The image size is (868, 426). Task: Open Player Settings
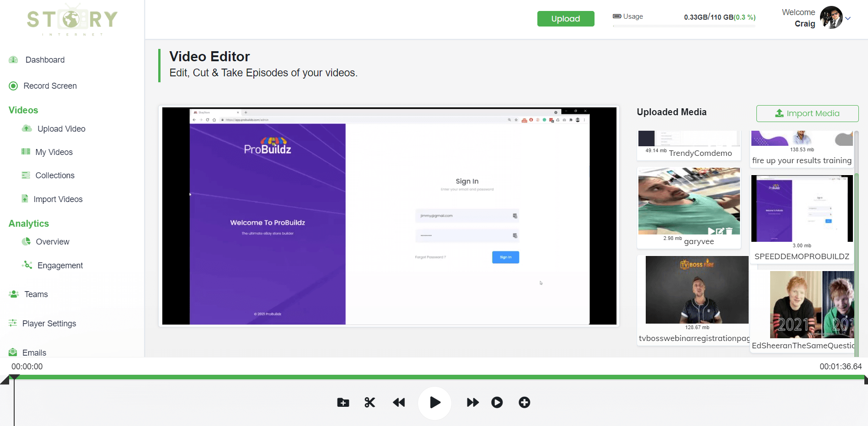coord(49,324)
